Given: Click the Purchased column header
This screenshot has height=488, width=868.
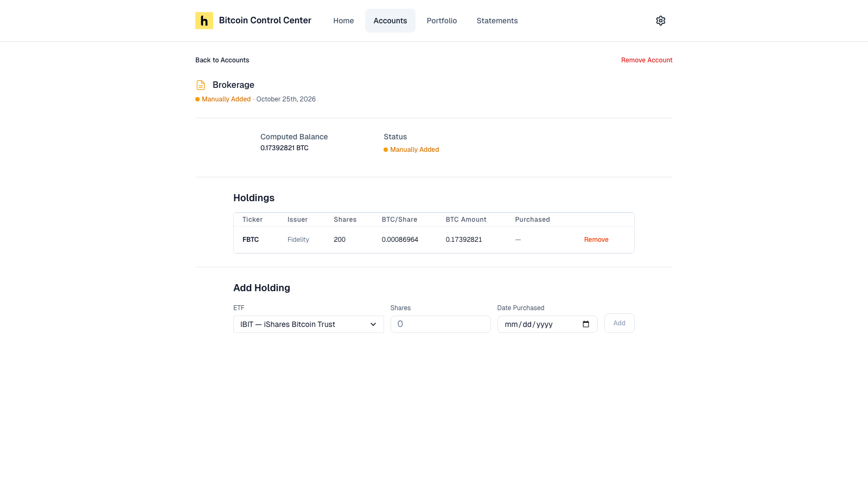Looking at the screenshot, I should pyautogui.click(x=532, y=220).
